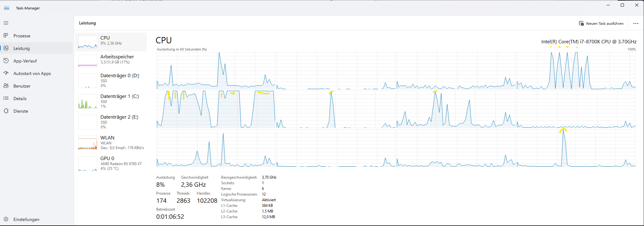Click the Dienste puzzle icon

pos(6,111)
